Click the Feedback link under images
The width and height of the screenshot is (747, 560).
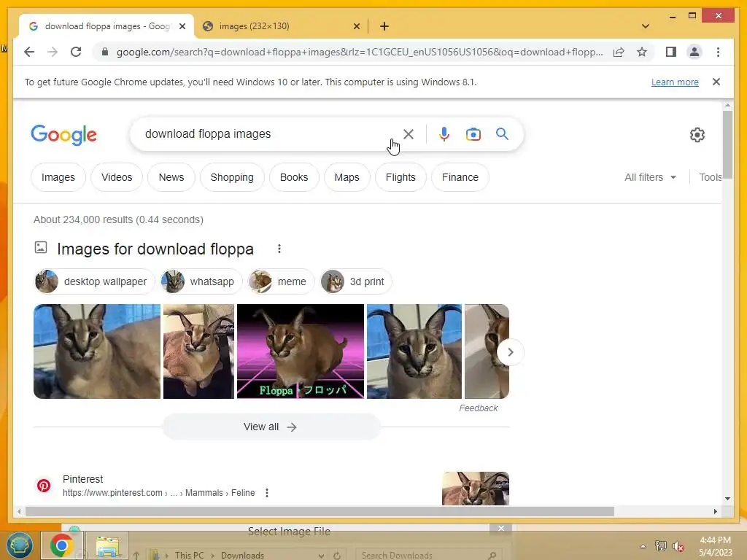tap(479, 408)
